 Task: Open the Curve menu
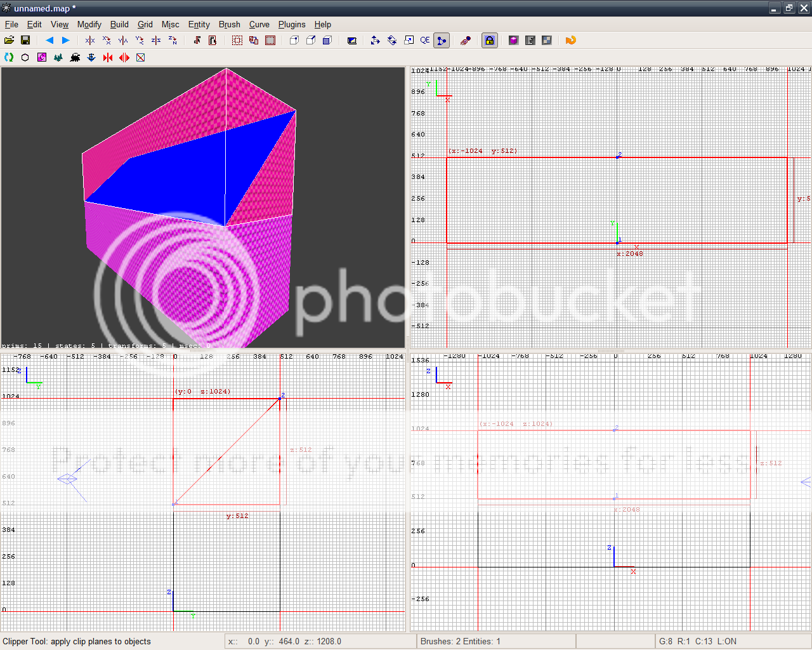pos(259,24)
